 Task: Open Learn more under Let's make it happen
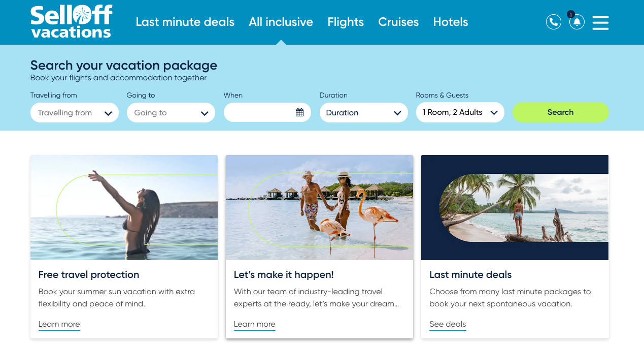(254, 324)
